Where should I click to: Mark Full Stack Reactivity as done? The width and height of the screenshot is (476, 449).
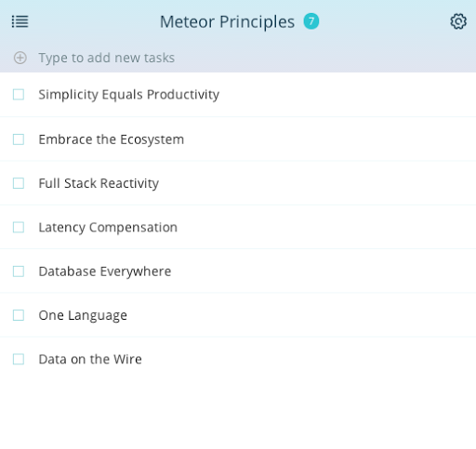click(x=19, y=183)
